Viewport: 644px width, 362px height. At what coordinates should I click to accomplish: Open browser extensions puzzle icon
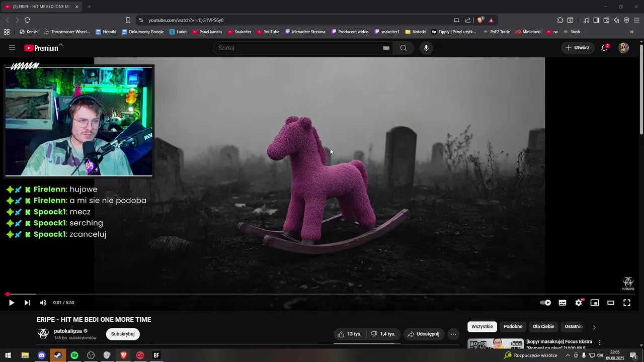pos(560,20)
